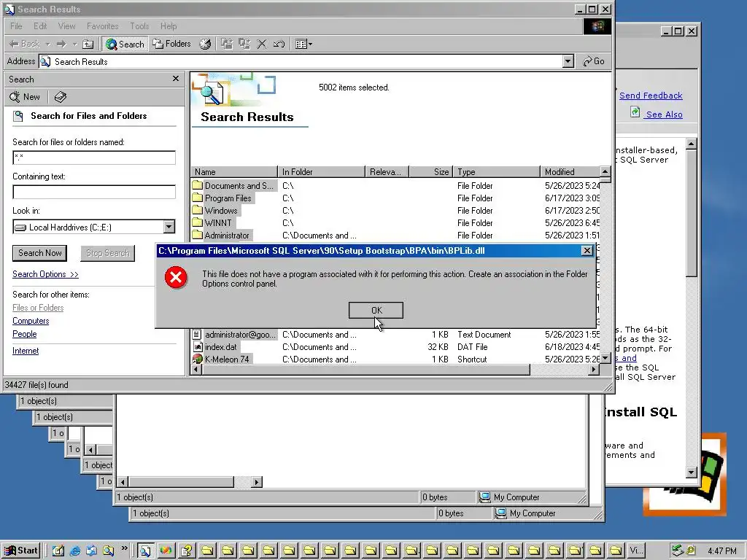Launch Outlook Express from quick launch
The image size is (747, 560).
click(x=91, y=551)
